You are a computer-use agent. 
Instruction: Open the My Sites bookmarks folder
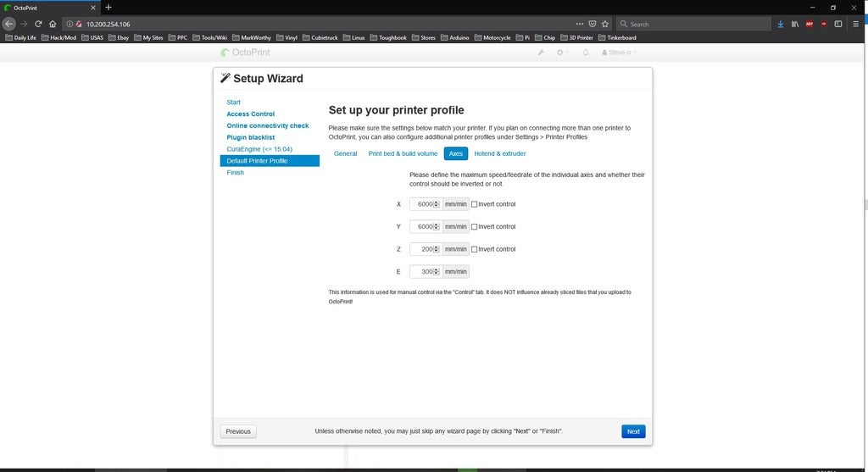coord(148,37)
